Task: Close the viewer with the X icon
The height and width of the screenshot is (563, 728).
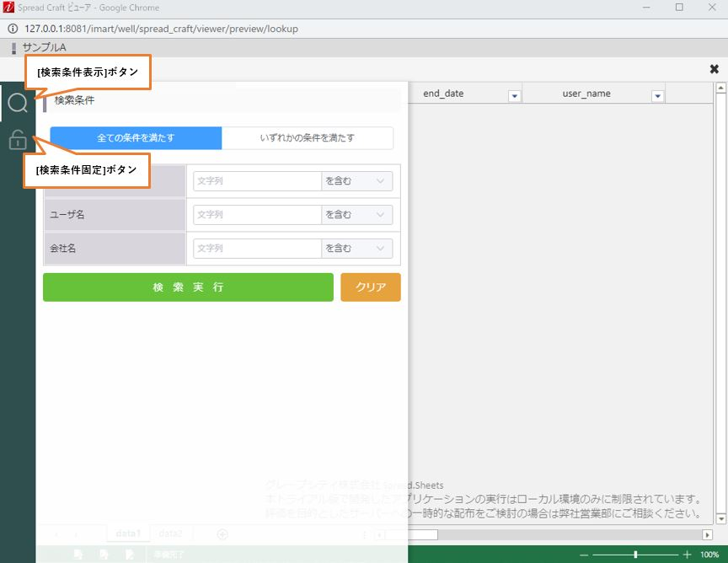Action: (715, 69)
